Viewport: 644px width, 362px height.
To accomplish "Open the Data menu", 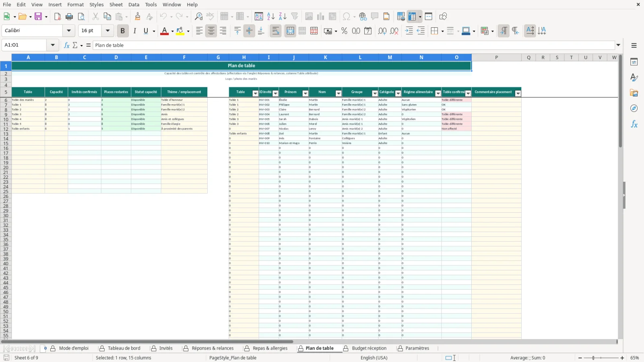I will (x=134, y=4).
